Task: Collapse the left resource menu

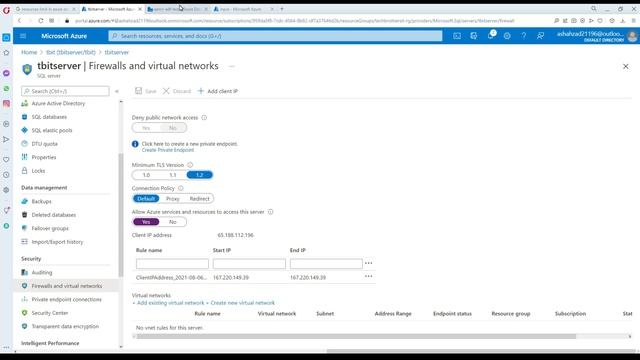Action: pyautogui.click(x=117, y=91)
